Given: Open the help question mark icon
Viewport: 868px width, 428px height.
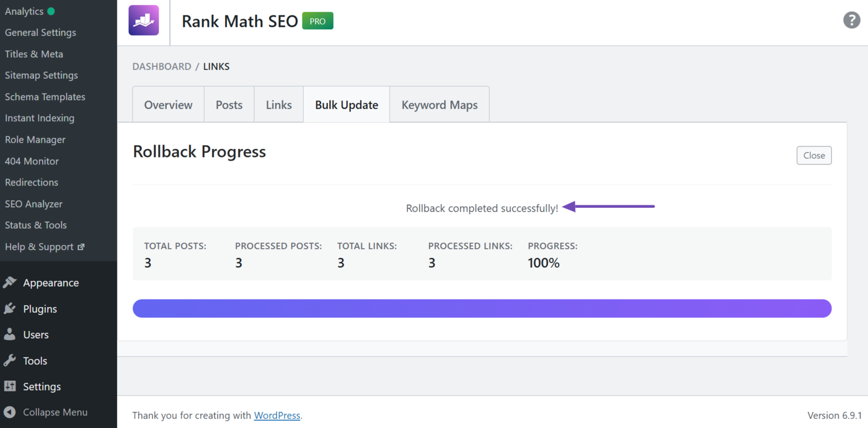Looking at the screenshot, I should point(852,20).
